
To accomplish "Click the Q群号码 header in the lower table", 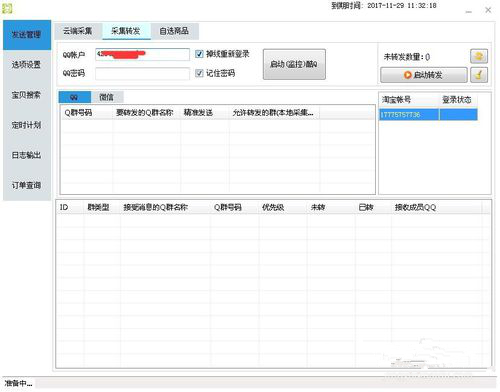I will [234, 207].
